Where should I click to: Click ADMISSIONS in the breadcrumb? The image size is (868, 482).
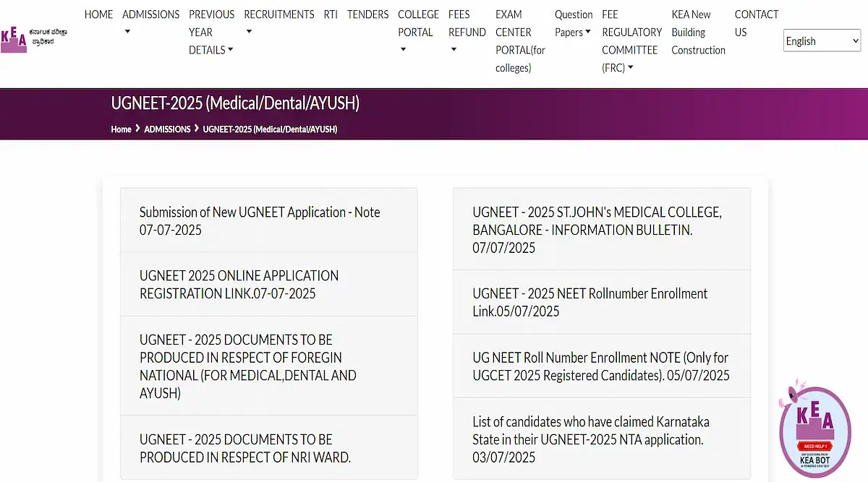tap(167, 129)
